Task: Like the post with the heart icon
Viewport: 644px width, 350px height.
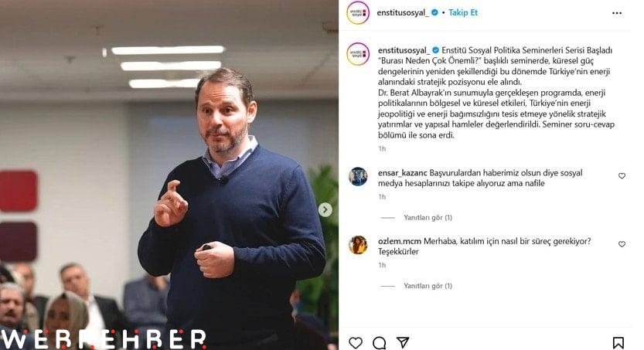Action: coord(356,342)
